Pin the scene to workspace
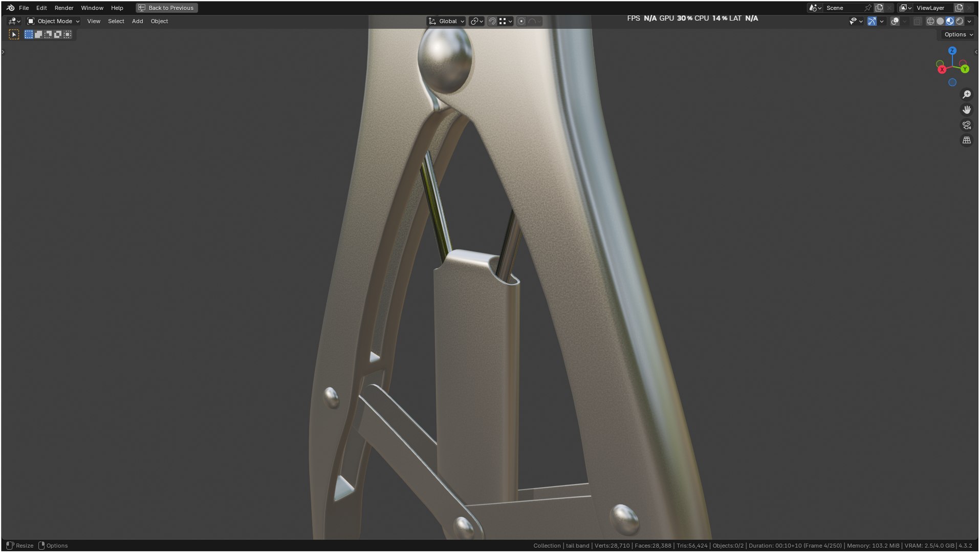This screenshot has width=980, height=553. 868,8
